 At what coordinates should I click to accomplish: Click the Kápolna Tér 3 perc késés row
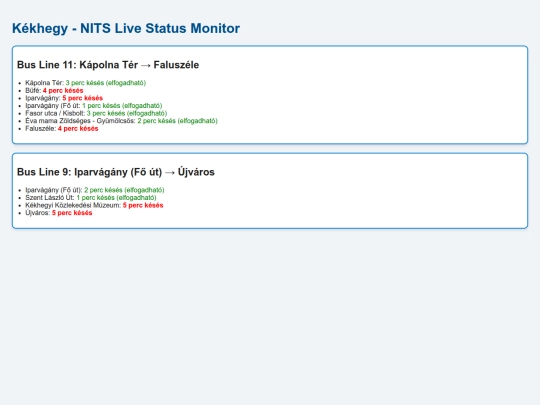pyautogui.click(x=85, y=83)
